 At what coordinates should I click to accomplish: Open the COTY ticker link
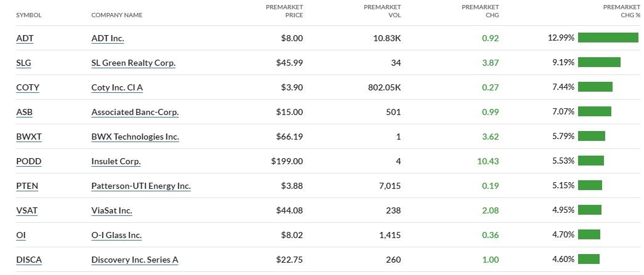point(28,87)
